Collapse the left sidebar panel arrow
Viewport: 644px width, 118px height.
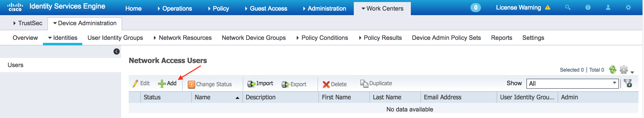pos(117,52)
